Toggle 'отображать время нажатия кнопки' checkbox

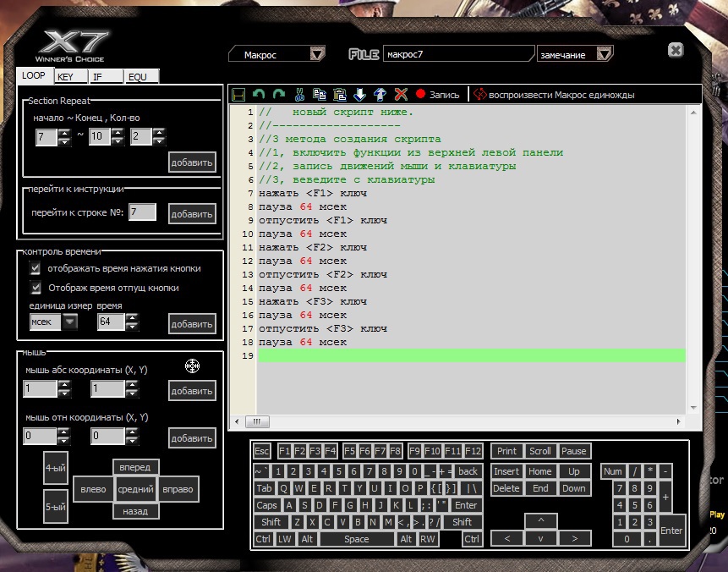pyautogui.click(x=36, y=268)
